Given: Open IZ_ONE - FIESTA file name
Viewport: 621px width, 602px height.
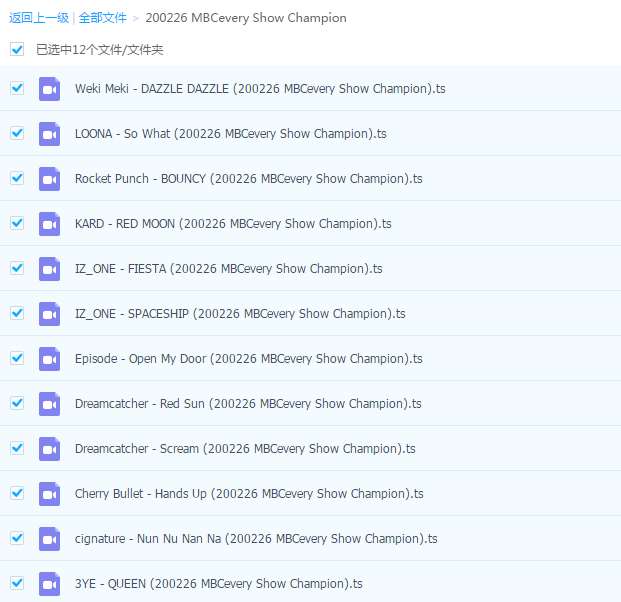Looking at the screenshot, I should (x=229, y=269).
